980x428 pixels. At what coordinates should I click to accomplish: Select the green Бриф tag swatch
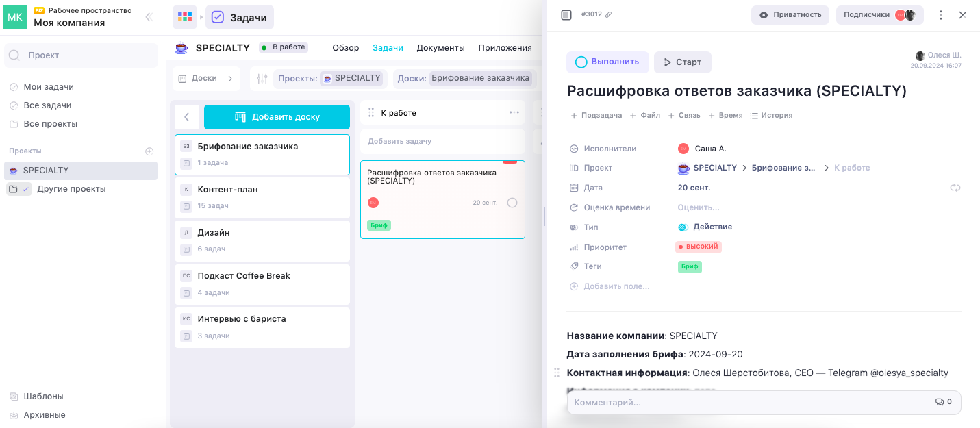(x=690, y=266)
